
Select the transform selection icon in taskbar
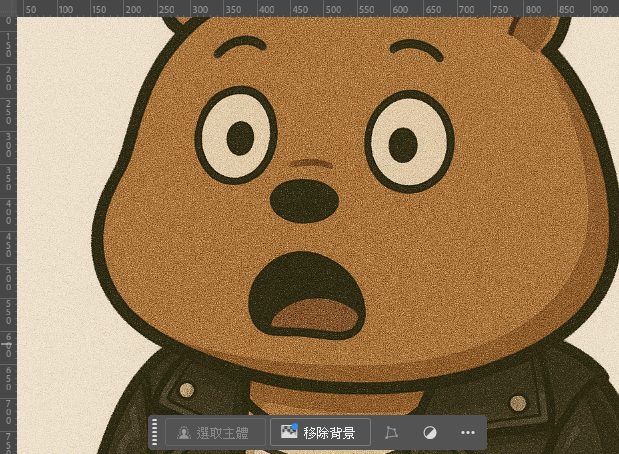coord(391,433)
